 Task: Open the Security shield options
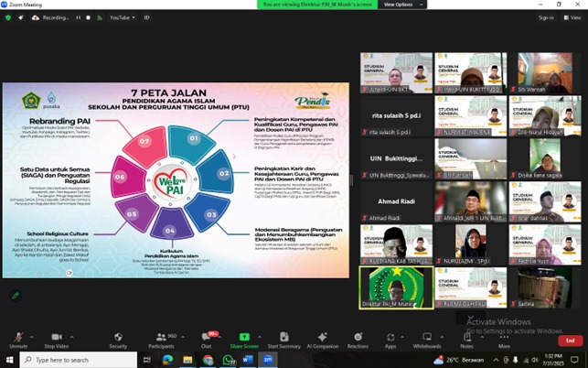[118, 339]
